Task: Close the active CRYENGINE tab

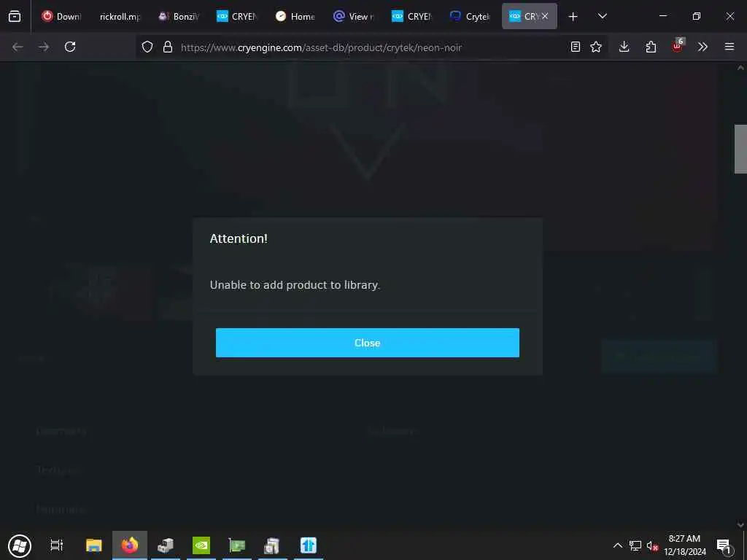Action: point(545,16)
